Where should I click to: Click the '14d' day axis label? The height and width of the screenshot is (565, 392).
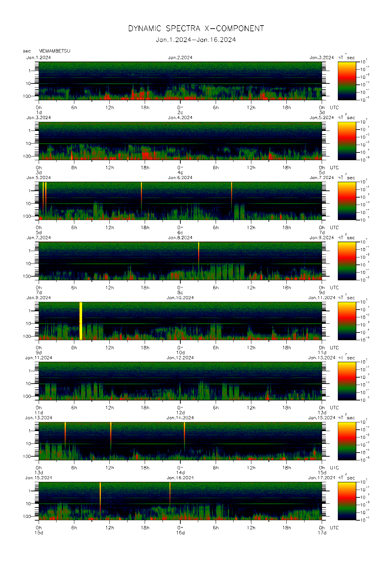point(180,473)
